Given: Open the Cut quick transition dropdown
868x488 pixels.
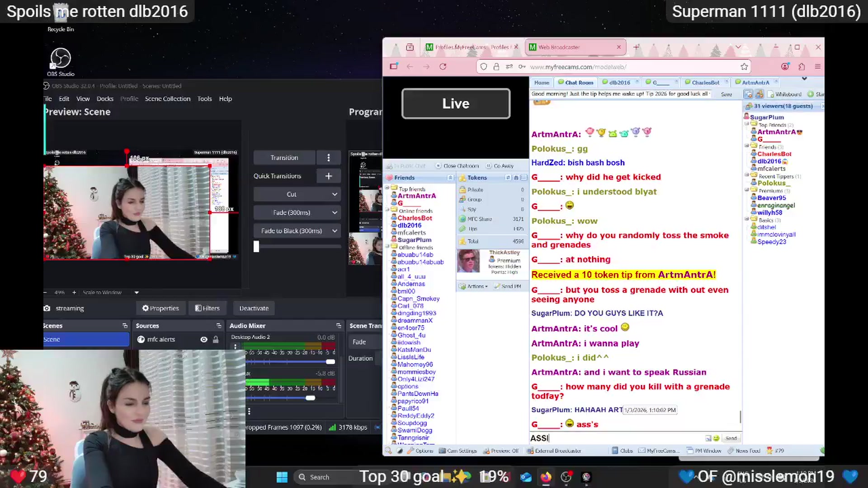Looking at the screenshot, I should click(x=297, y=194).
